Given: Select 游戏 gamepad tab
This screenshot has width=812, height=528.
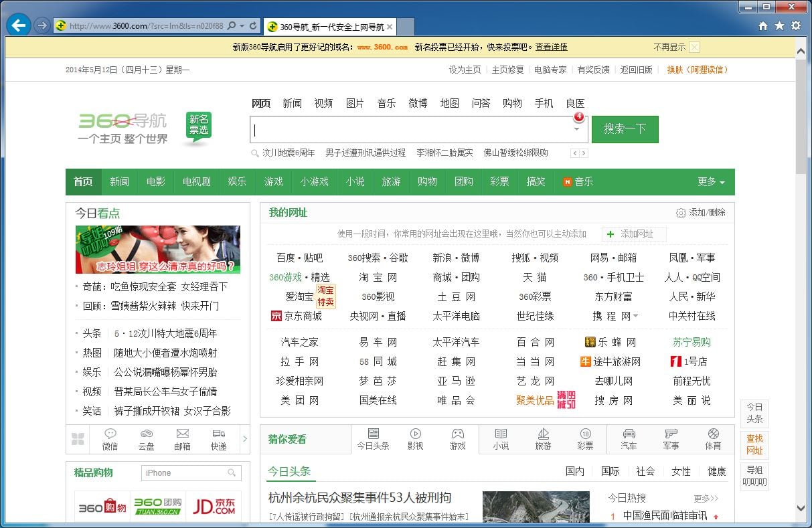Looking at the screenshot, I should click(x=458, y=440).
